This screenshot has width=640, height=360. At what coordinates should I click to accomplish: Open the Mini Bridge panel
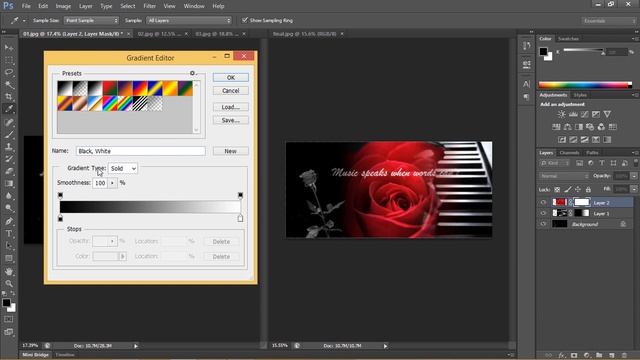click(x=36, y=355)
